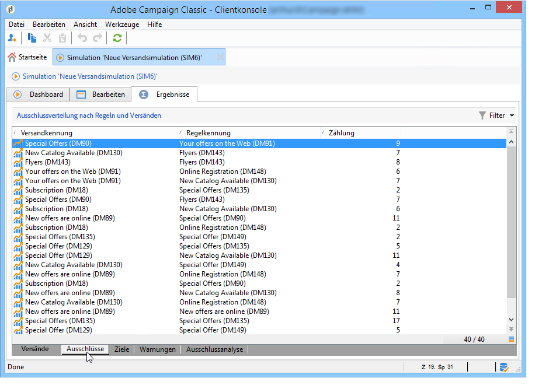Click the green Refresh icon
The image size is (549, 392).
[117, 38]
